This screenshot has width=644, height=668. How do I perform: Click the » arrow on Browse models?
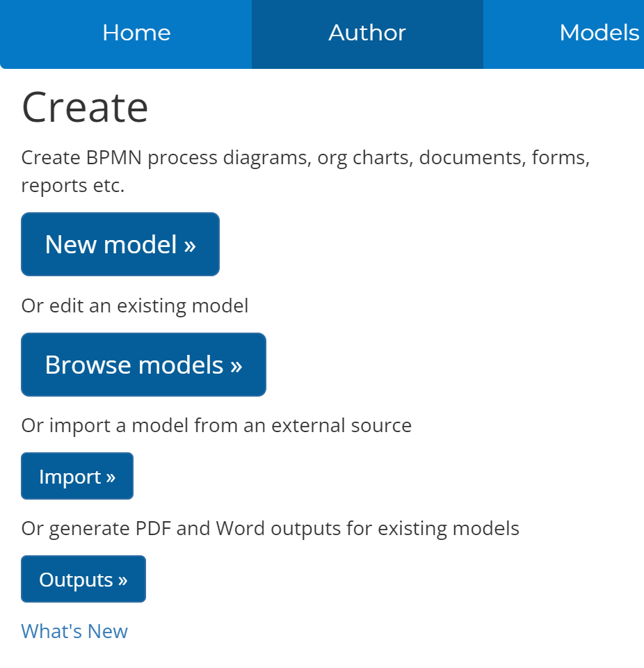[x=236, y=365]
